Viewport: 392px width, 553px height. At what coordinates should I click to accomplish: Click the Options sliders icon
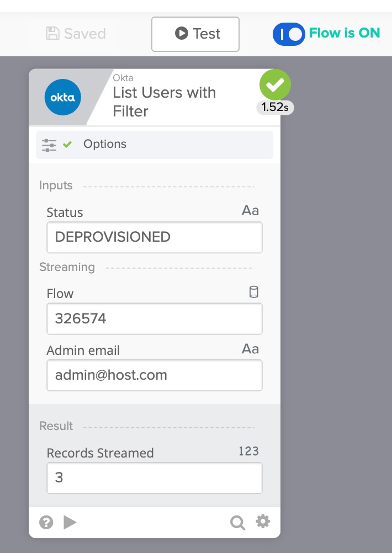point(49,144)
